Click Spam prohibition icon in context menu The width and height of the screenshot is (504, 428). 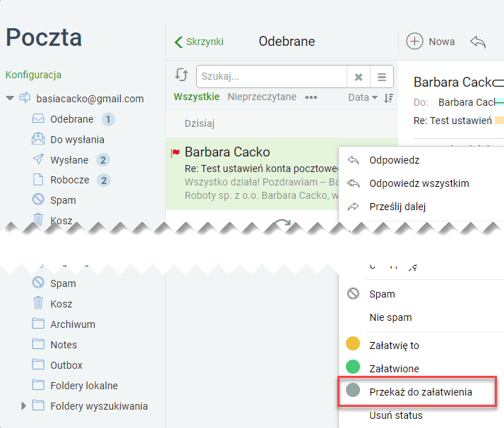(353, 293)
